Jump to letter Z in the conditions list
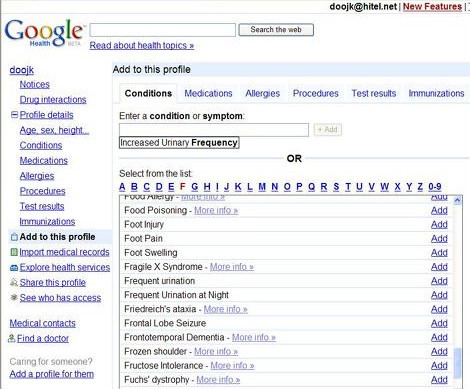The height and width of the screenshot is (389, 470). click(x=420, y=187)
